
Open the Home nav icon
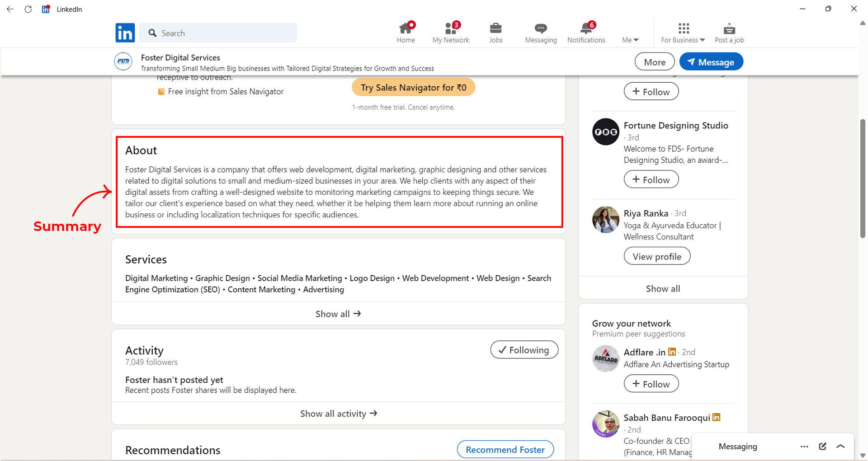click(x=406, y=28)
